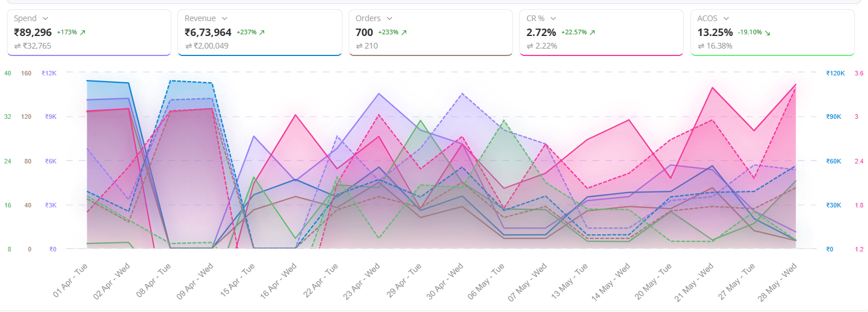The image size is (868, 312).
Task: Open the Spend metric dropdown
Action: 45,19
